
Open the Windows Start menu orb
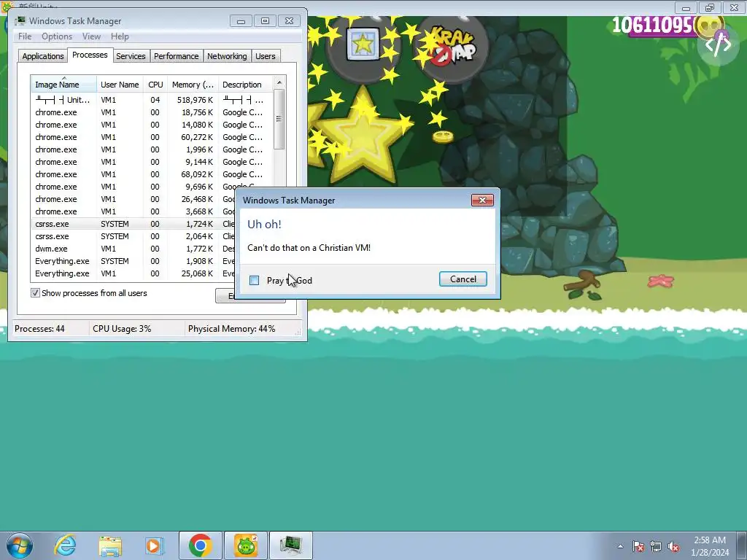coord(19,545)
